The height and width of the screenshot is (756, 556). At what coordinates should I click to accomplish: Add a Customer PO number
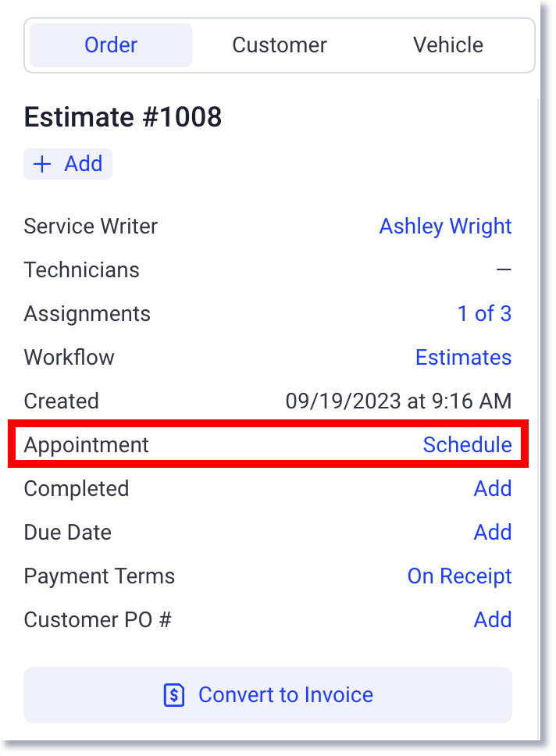(493, 619)
